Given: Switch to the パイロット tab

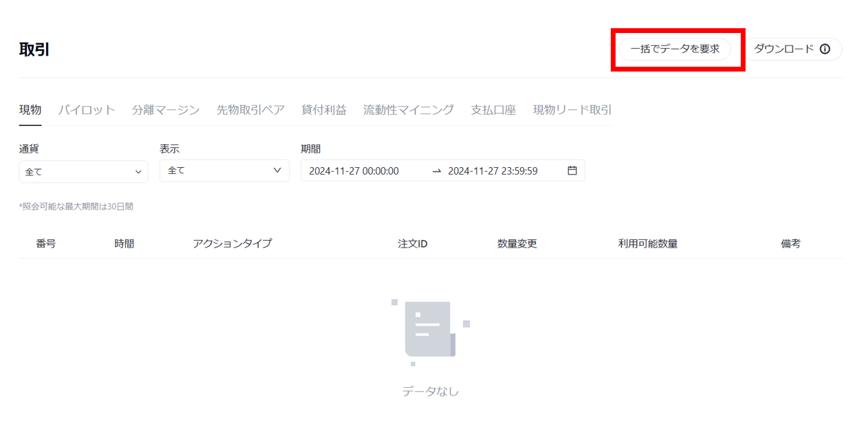Looking at the screenshot, I should coord(87,110).
